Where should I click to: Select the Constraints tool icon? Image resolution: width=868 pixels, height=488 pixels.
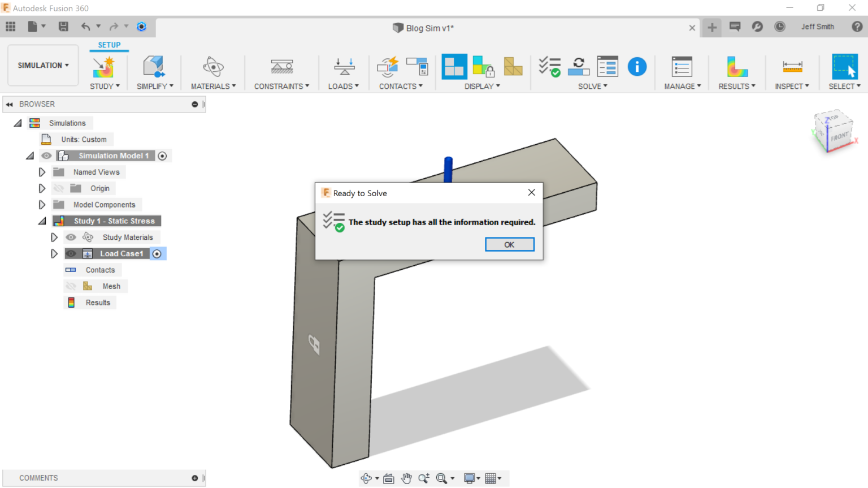pos(281,67)
